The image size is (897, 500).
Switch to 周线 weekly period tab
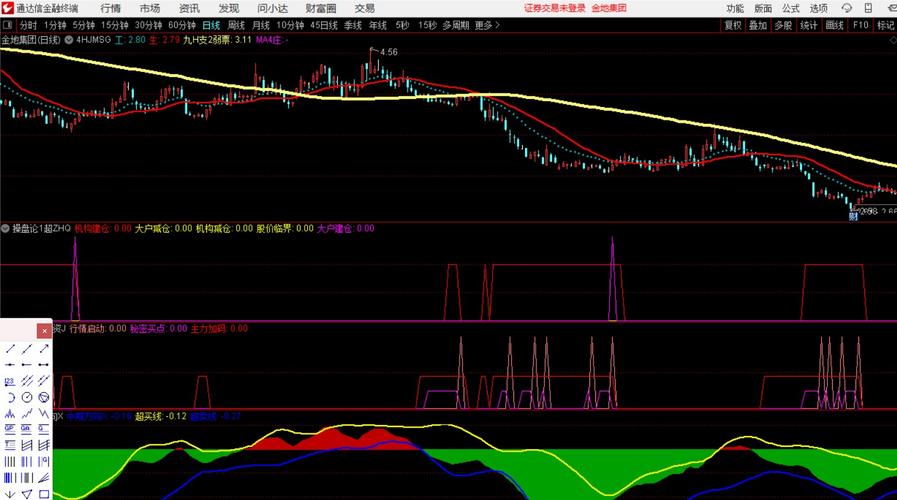(x=236, y=25)
